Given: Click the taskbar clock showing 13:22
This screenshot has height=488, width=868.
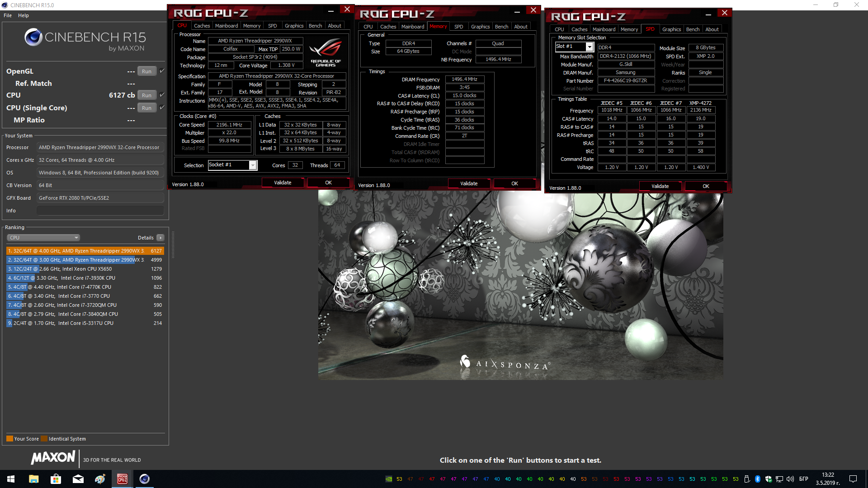Looking at the screenshot, I should (x=827, y=479).
